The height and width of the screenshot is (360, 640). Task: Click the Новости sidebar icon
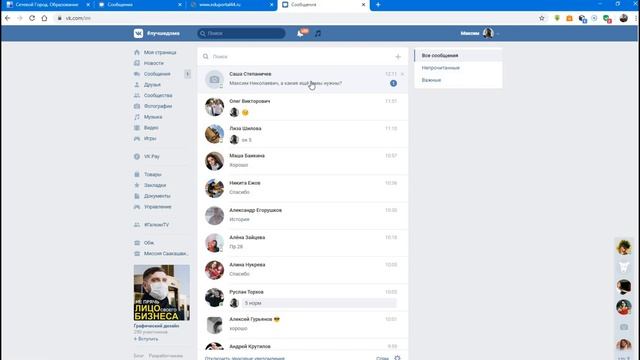click(x=137, y=63)
